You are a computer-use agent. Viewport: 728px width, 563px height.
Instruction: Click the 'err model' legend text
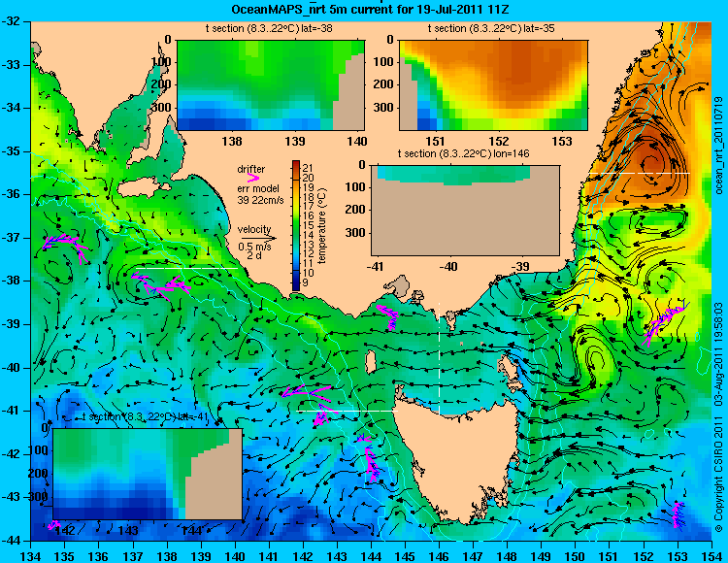point(258,188)
